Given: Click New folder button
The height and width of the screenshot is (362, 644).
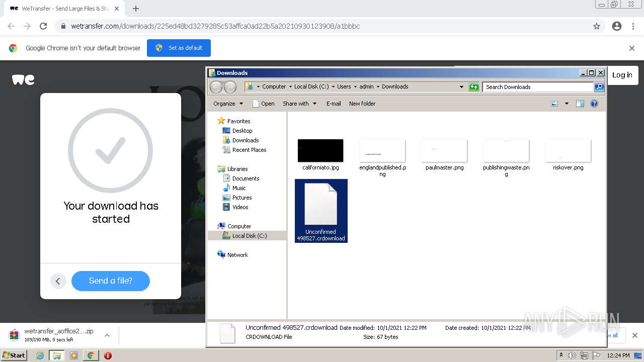Looking at the screenshot, I should pyautogui.click(x=362, y=104).
